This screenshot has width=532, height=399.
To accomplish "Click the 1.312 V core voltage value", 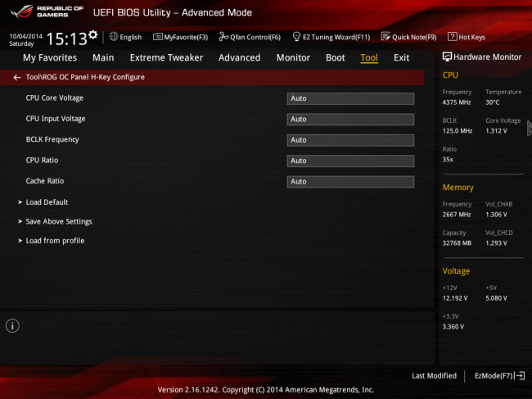I will pos(496,131).
